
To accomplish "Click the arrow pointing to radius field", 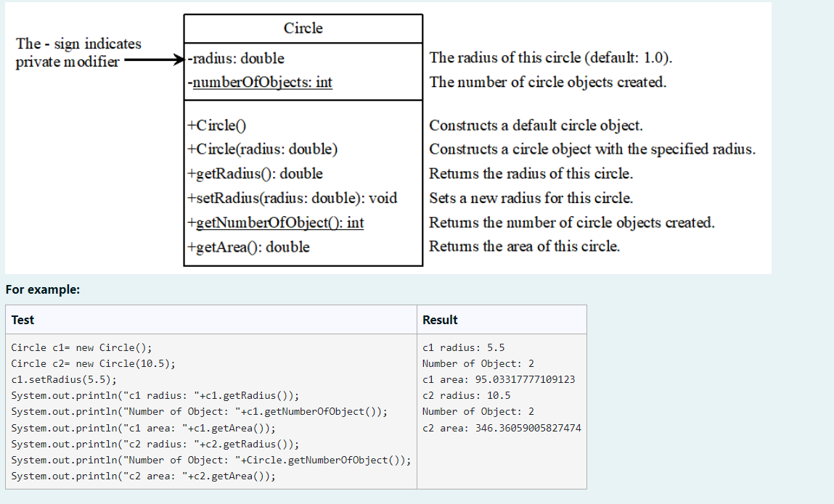I will pyautogui.click(x=154, y=59).
